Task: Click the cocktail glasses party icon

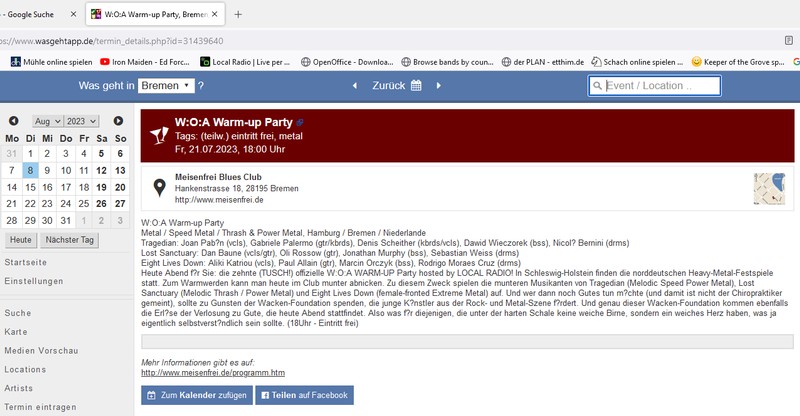Action: (x=159, y=135)
